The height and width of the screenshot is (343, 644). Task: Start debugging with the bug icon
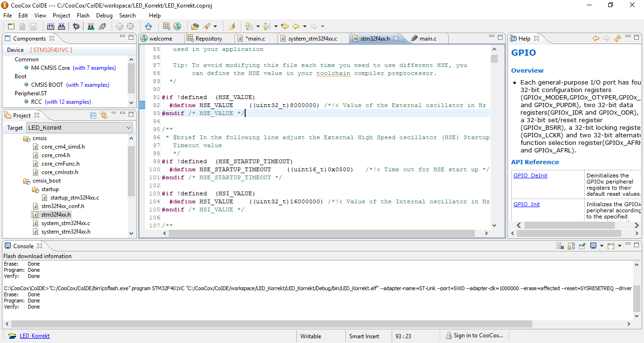point(76,26)
